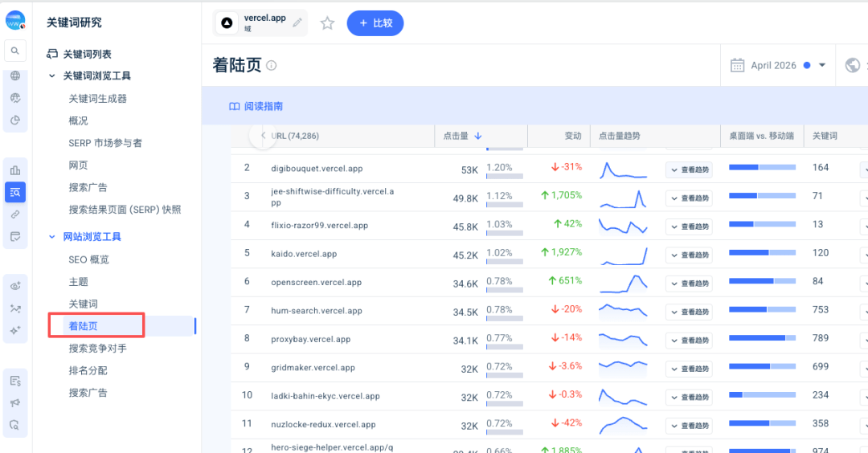This screenshot has width=868, height=453.
Task: Click the vercel.app domain chip
Action: 260,23
